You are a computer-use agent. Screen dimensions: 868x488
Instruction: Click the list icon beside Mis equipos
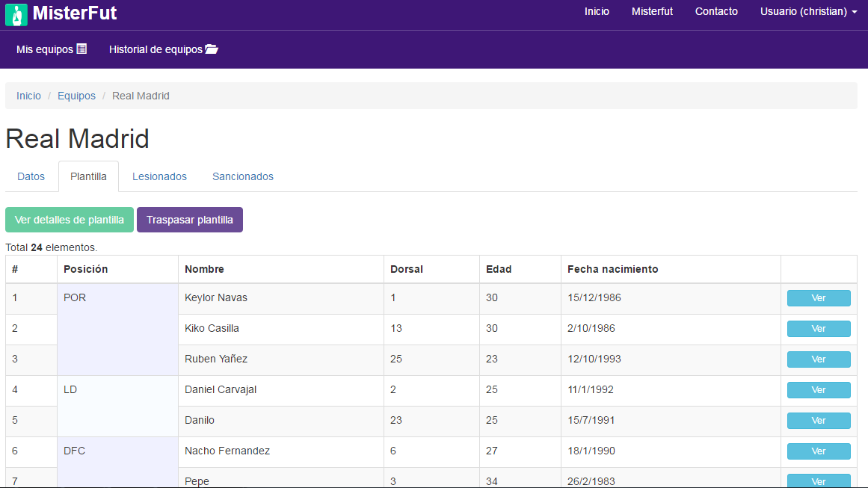pyautogui.click(x=82, y=49)
